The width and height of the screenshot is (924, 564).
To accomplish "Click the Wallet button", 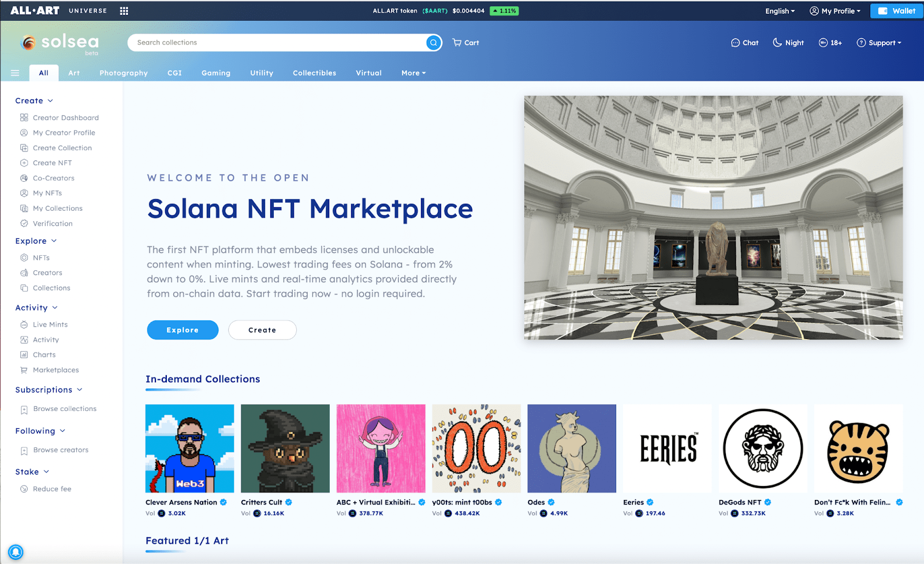I will click(897, 11).
